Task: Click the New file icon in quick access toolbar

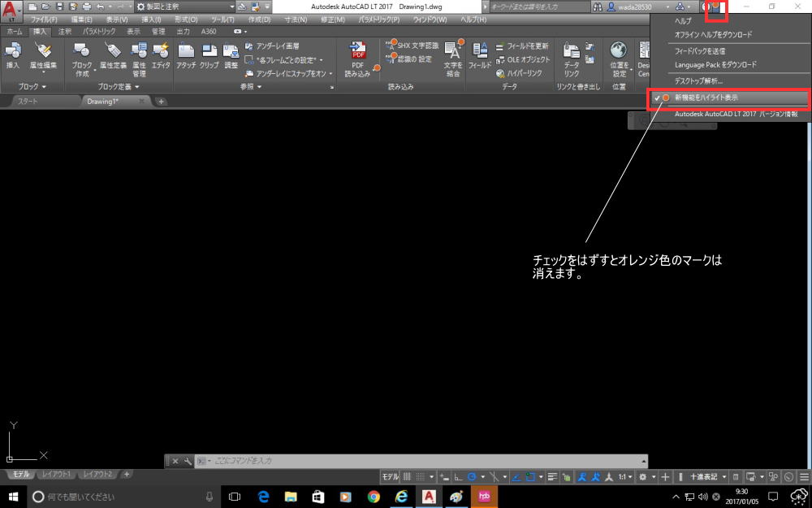Action: coord(32,7)
